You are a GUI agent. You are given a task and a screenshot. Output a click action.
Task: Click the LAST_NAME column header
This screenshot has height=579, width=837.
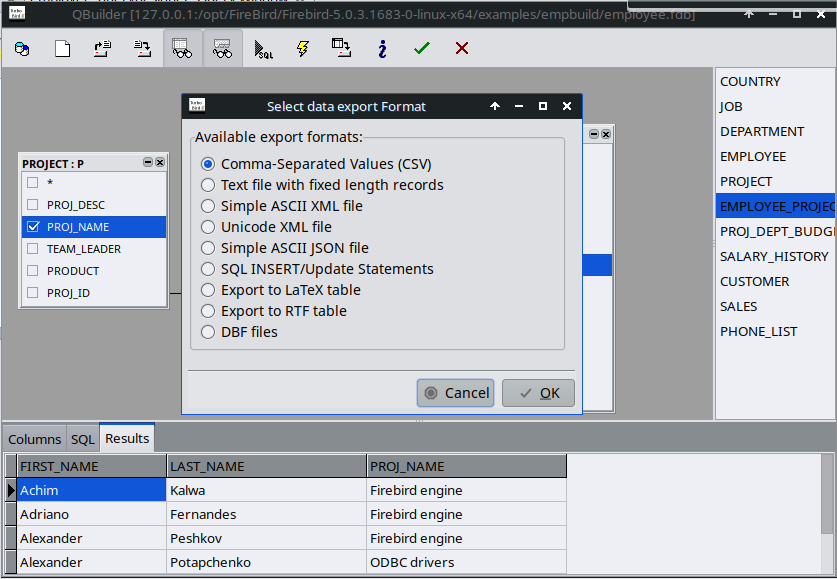coord(266,466)
